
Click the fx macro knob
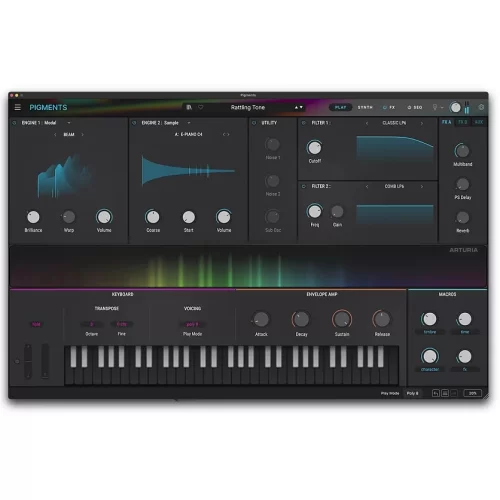click(465, 356)
